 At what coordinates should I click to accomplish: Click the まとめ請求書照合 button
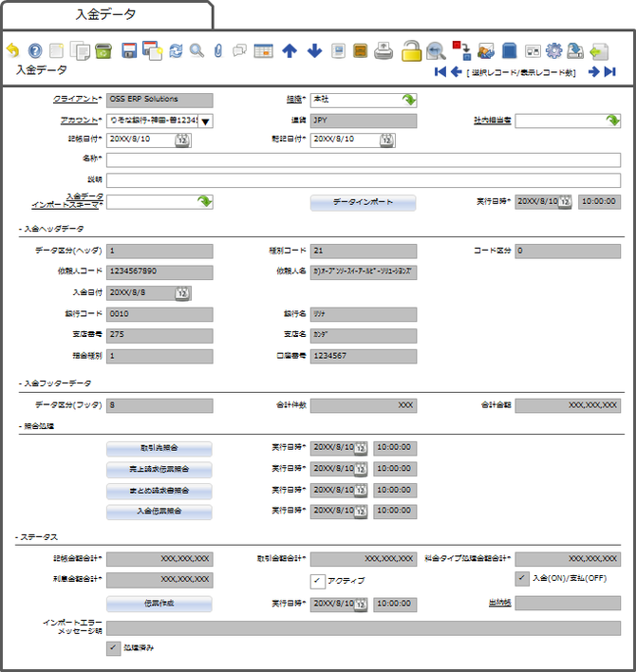[159, 491]
